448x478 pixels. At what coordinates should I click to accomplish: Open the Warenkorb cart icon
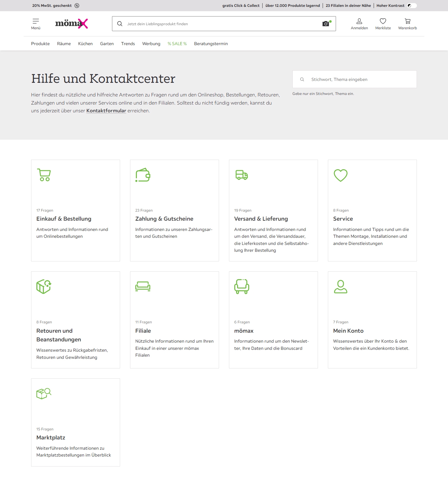tap(408, 21)
